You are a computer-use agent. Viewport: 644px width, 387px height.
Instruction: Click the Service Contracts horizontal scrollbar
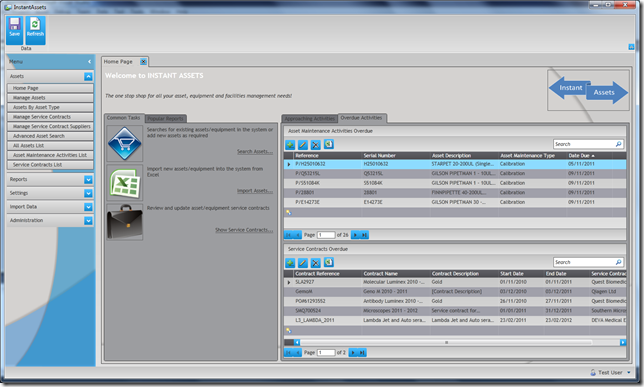446,342
